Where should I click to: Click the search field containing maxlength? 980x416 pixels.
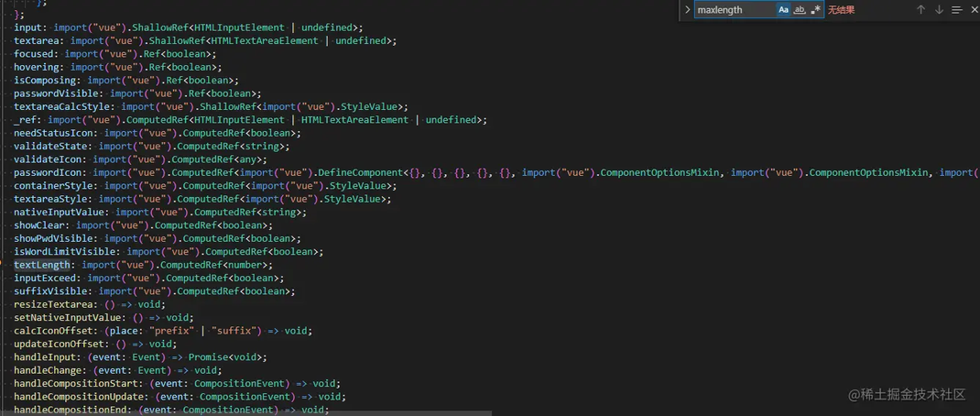735,10
